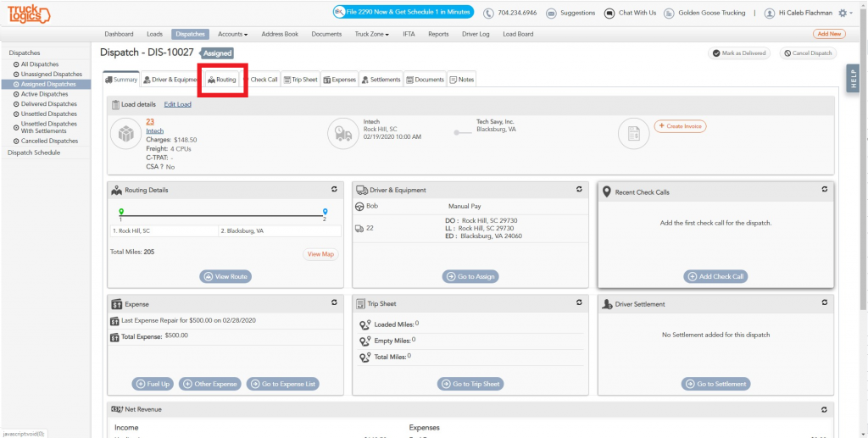Click the Mark as Delivered button
Image resolution: width=868 pixels, height=438 pixels.
coord(739,53)
